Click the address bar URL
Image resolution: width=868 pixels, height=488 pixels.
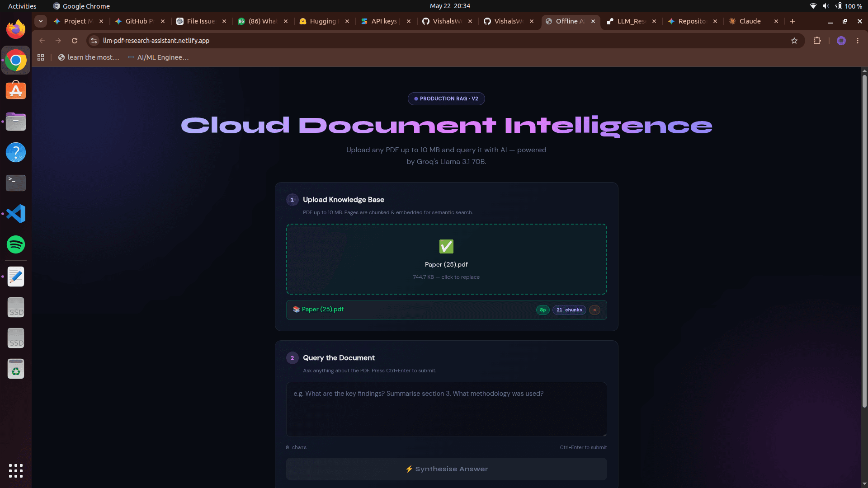(x=156, y=41)
